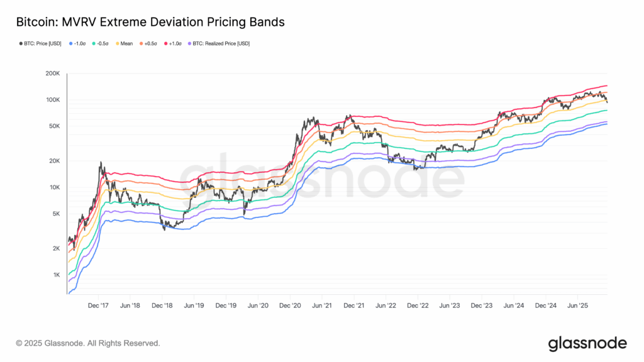644x362 pixels.
Task: Click the red +1.0σ legend dot
Action: coord(166,43)
